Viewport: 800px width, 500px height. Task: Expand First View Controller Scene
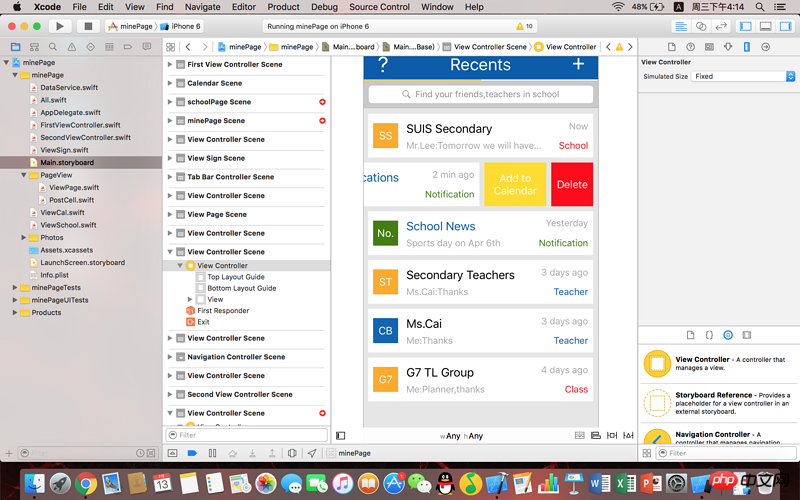click(170, 64)
